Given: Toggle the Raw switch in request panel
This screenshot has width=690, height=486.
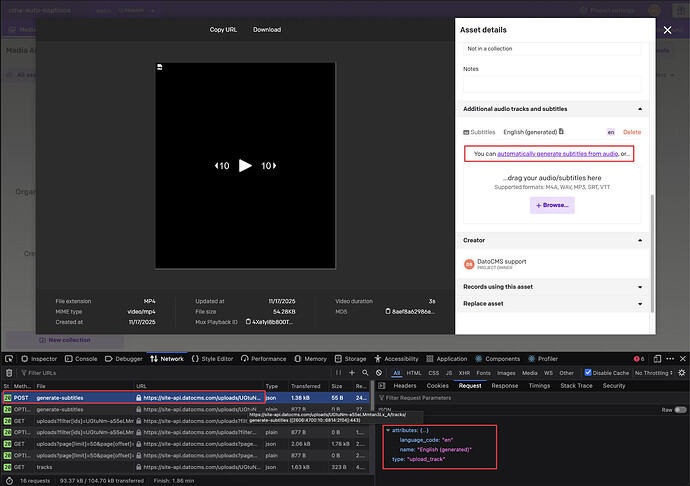Looking at the screenshot, I should tap(678, 410).
